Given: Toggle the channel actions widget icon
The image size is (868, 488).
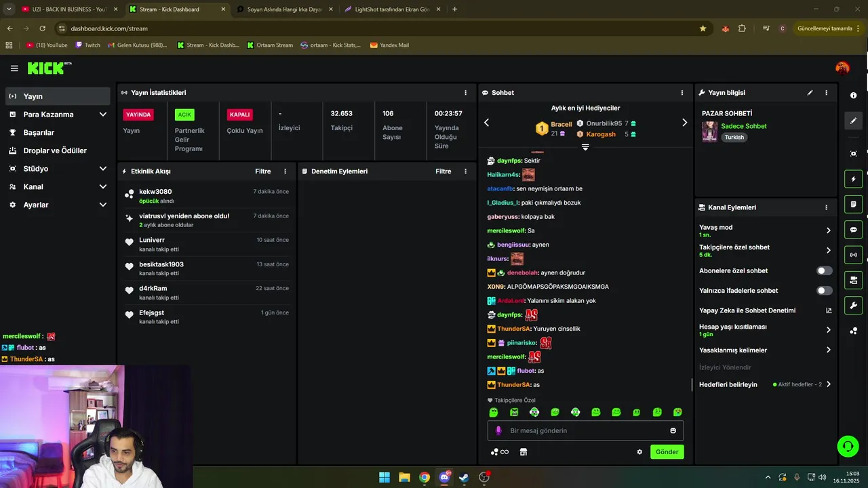Looking at the screenshot, I should [853, 280].
